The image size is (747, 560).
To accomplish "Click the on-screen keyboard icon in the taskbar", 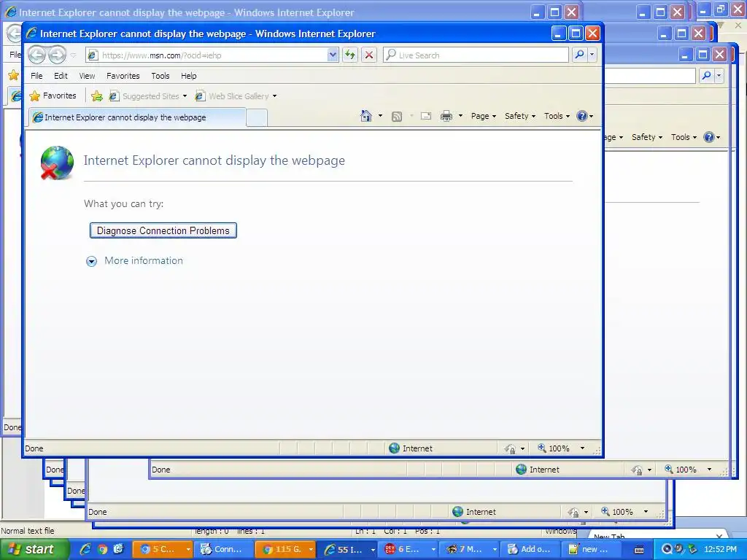I will 639,550.
